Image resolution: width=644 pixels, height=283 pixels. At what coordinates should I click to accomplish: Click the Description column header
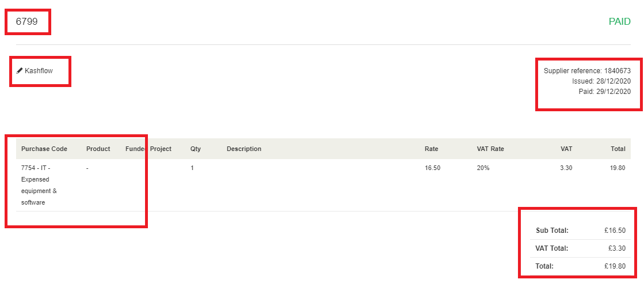[x=244, y=149]
